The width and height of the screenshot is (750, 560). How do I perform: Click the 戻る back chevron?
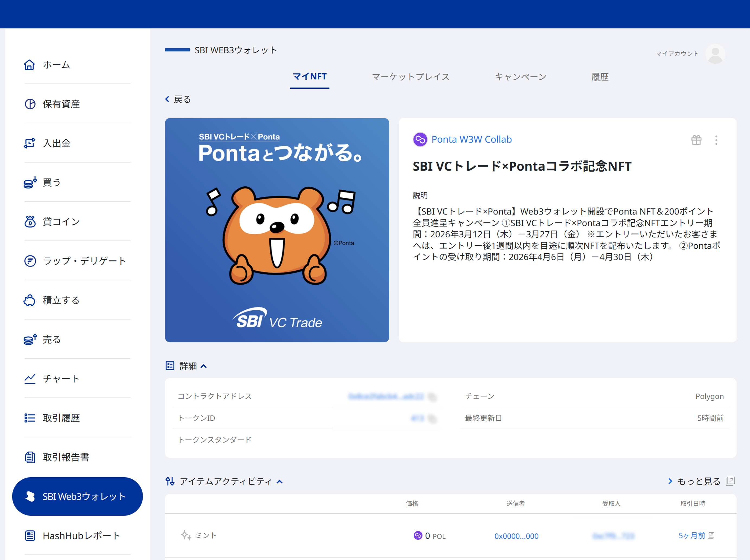[167, 99]
